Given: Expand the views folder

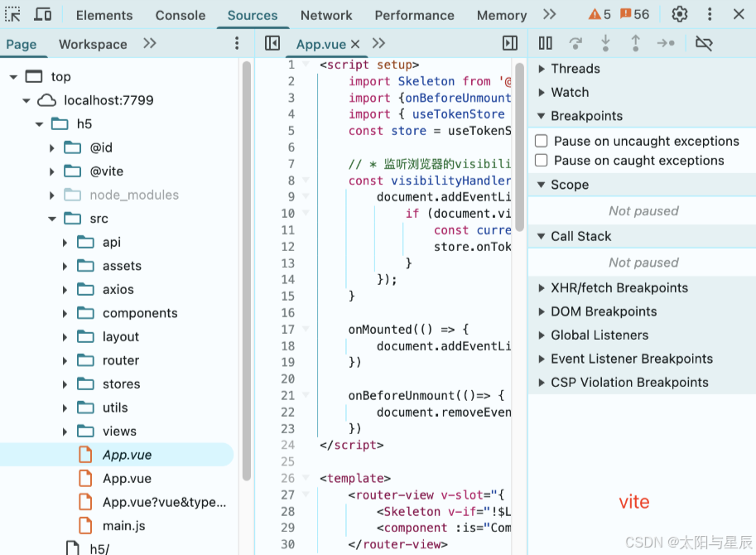Looking at the screenshot, I should 65,432.
